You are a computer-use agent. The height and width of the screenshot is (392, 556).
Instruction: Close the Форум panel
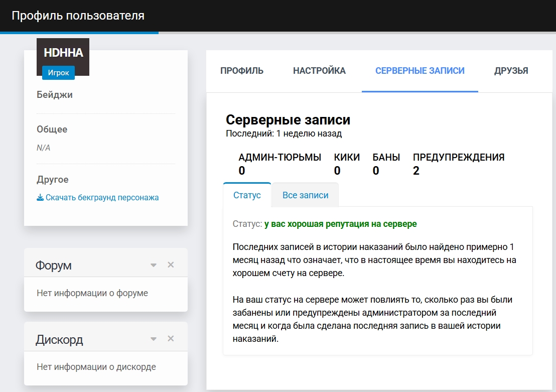click(x=171, y=265)
